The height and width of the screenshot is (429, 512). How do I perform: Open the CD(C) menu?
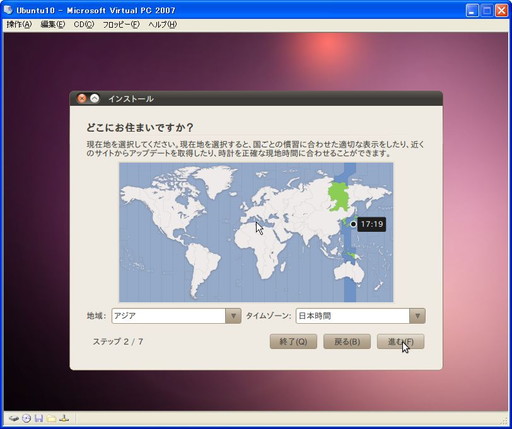tap(84, 25)
